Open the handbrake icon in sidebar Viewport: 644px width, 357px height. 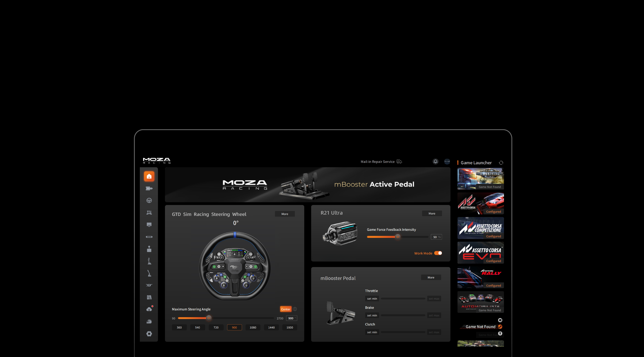(x=149, y=273)
